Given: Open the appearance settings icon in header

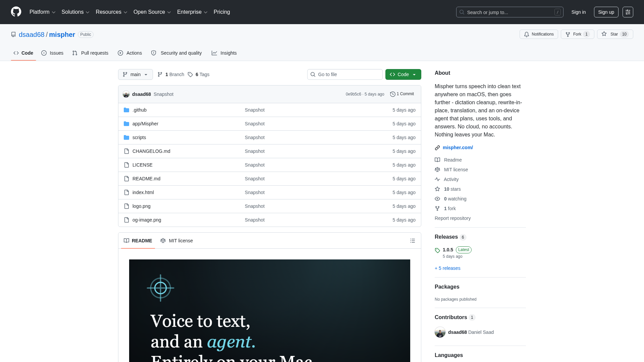Looking at the screenshot, I should 628,12.
